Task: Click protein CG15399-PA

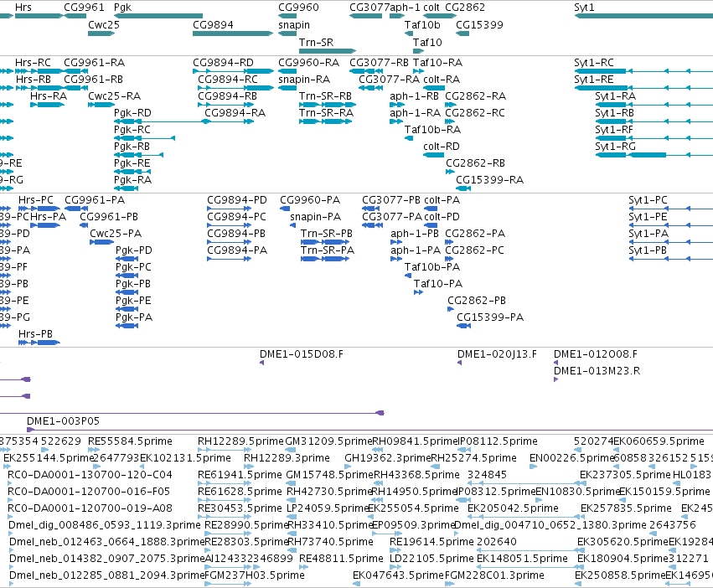Action: [490, 317]
